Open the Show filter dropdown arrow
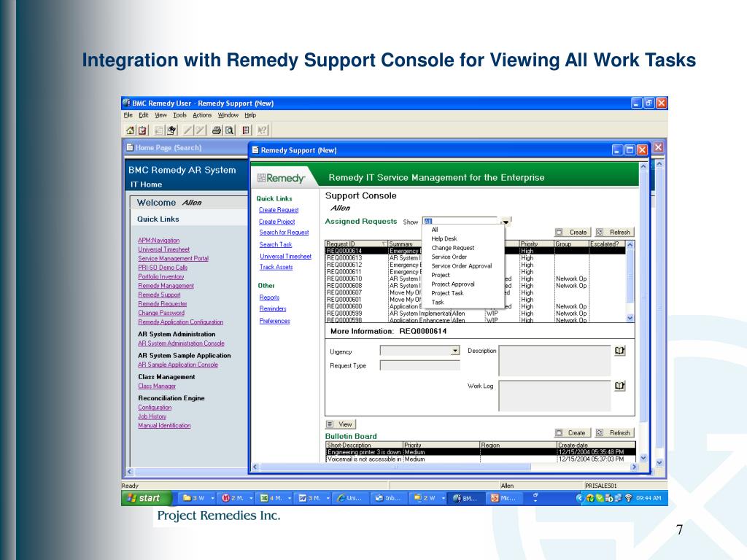The image size is (747, 560). click(x=506, y=222)
